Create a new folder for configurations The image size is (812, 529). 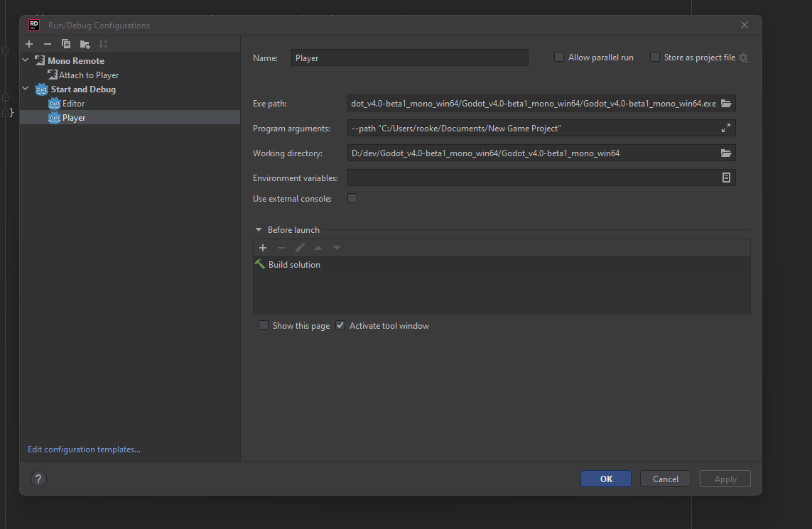click(85, 43)
